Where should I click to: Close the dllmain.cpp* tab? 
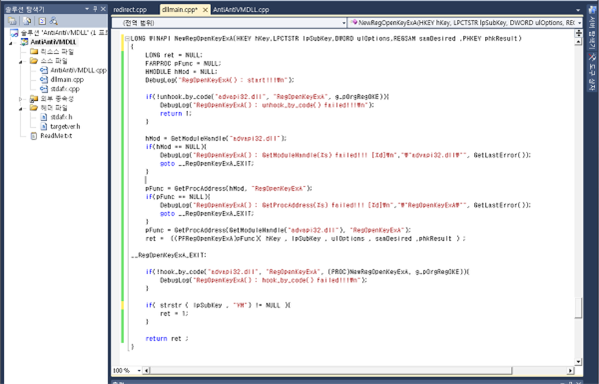point(206,10)
